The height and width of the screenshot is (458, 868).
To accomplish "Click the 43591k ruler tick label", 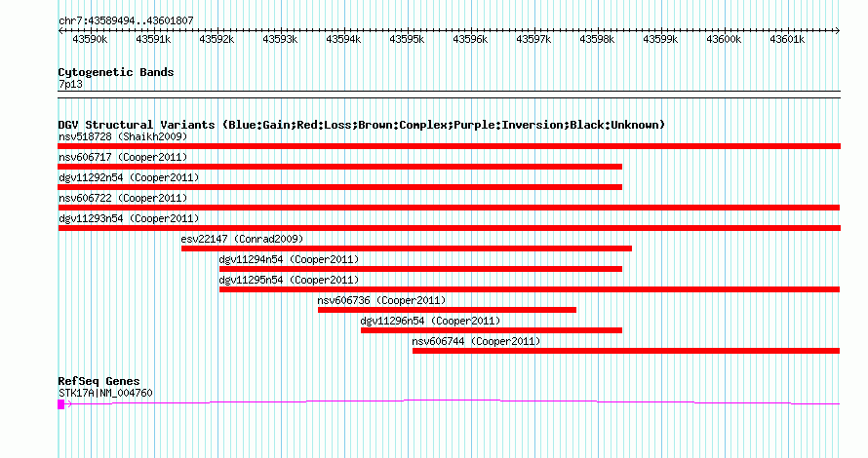I will pos(153,40).
